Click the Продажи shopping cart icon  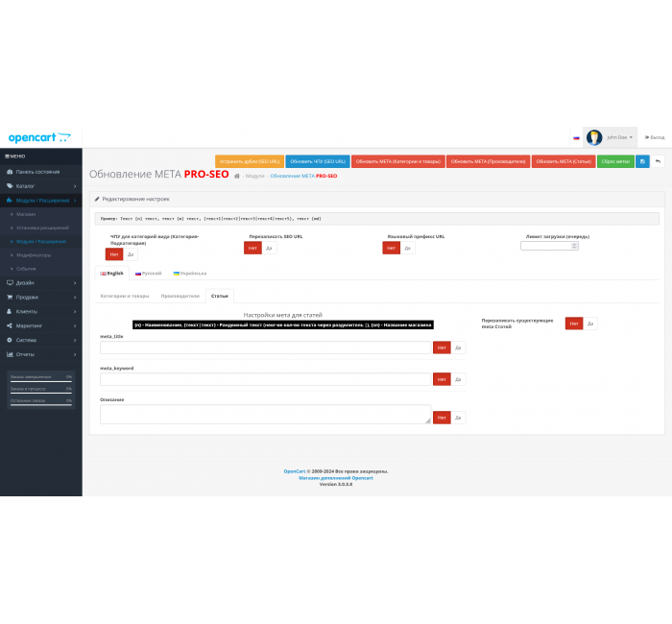(x=10, y=297)
